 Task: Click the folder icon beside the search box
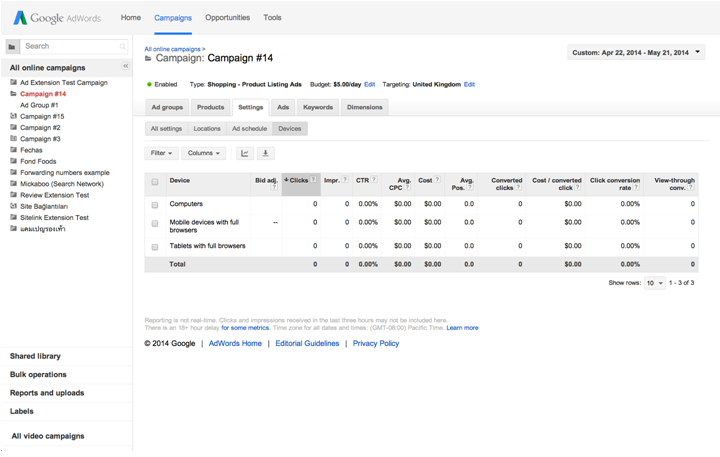tap(11, 46)
